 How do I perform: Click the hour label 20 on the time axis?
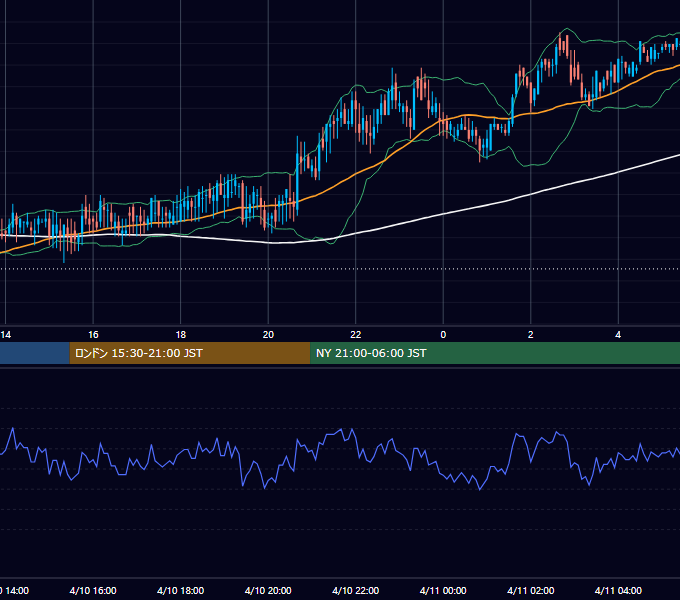268,335
